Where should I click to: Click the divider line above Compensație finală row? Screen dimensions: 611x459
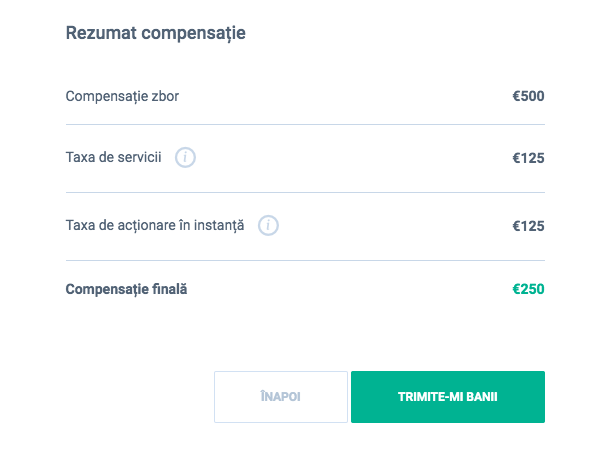point(305,260)
